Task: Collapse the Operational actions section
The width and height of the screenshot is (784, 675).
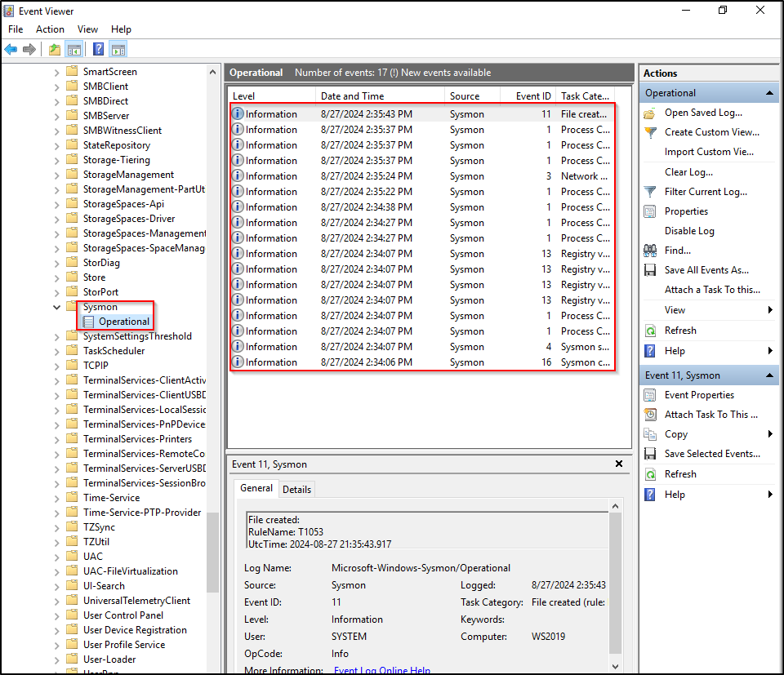Action: tap(769, 93)
